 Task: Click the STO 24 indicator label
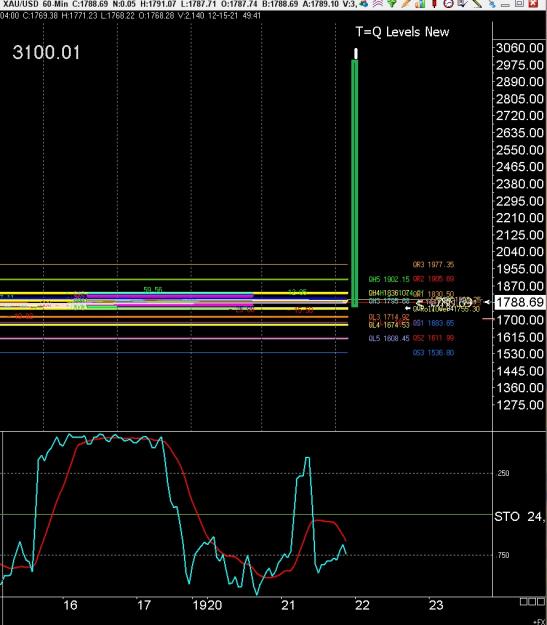point(519,517)
